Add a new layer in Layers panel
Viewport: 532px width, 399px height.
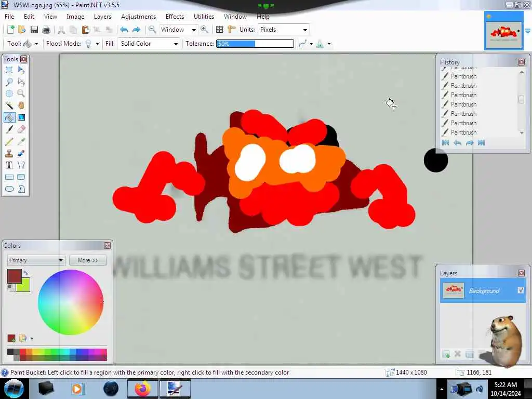446,354
